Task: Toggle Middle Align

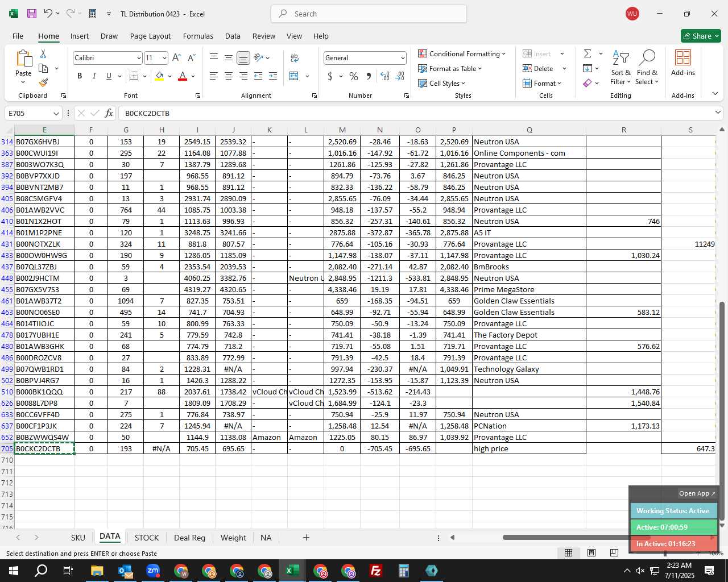Action: point(229,57)
